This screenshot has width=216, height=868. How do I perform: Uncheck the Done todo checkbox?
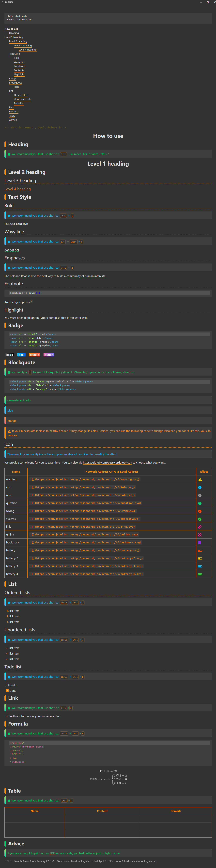(7, 691)
